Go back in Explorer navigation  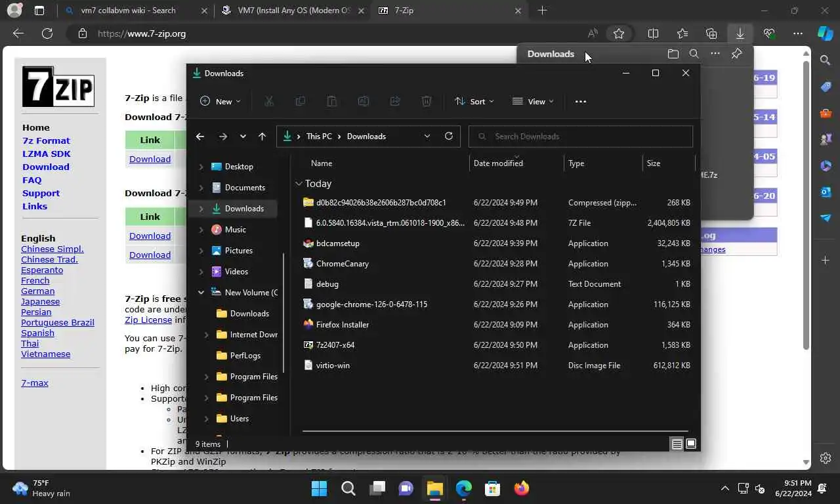tap(200, 136)
